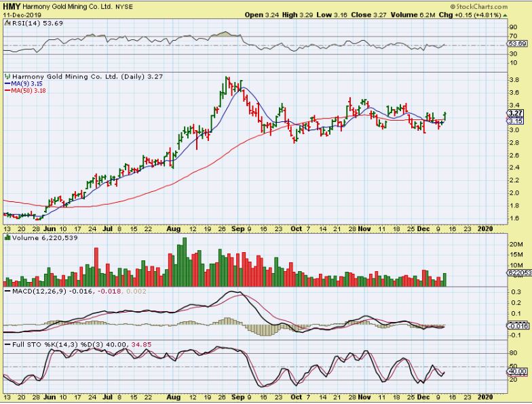Click the 'Close 3.27' value in the header

[x=369, y=15]
